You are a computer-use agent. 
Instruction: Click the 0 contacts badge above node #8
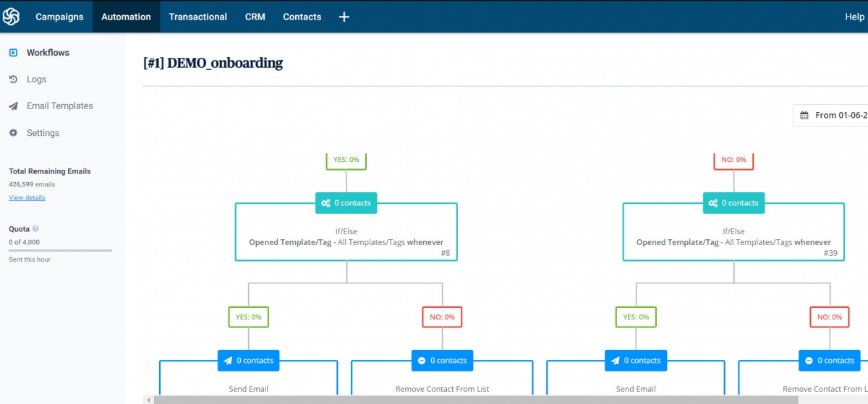[x=346, y=203]
